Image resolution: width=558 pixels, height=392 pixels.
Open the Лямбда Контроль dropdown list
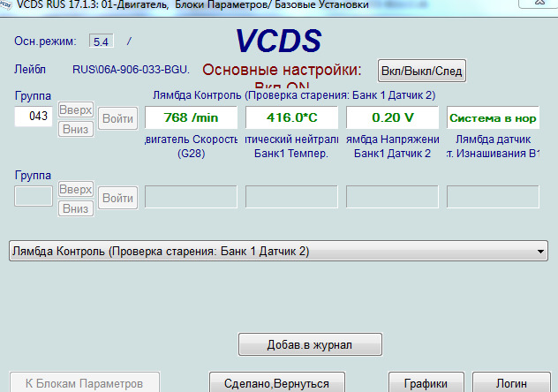click(278, 251)
